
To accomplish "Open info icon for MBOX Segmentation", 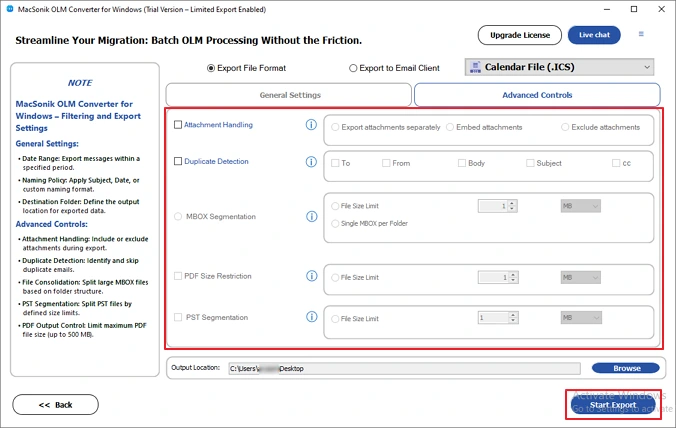I will point(312,216).
